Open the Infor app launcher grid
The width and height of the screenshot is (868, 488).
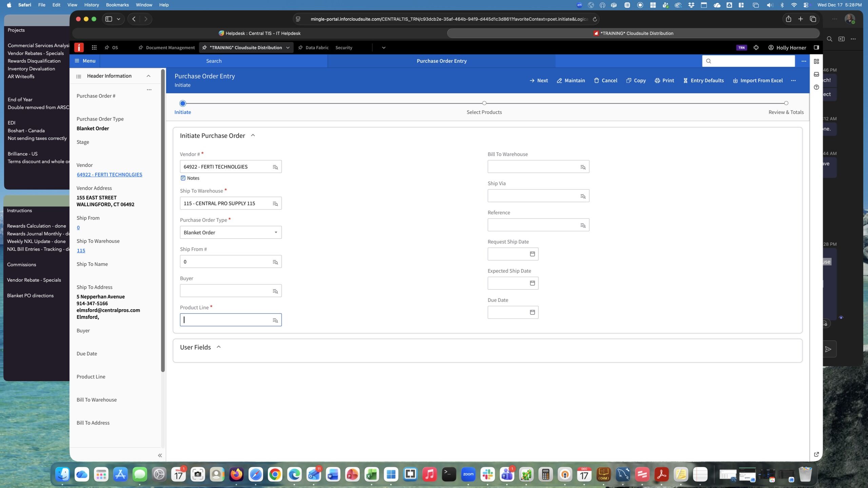[94, 47]
